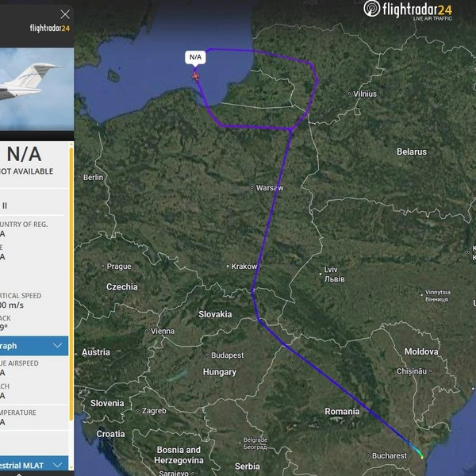Select the Vilnius city marker
This screenshot has height=476, width=476.
(349, 94)
